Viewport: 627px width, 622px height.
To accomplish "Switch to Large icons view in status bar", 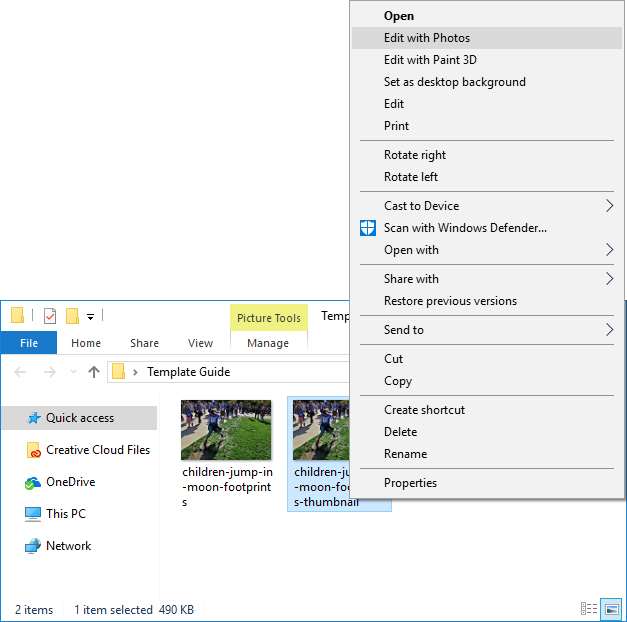I will [611, 609].
